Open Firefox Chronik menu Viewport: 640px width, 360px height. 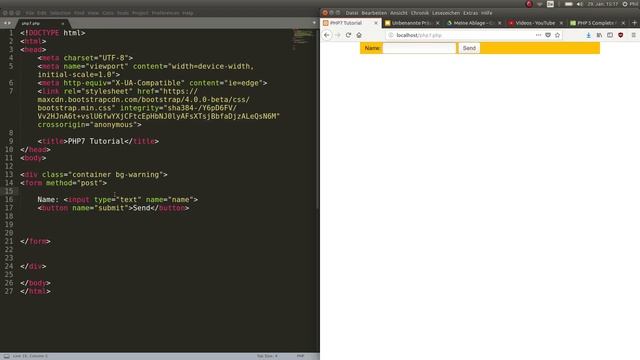420,13
